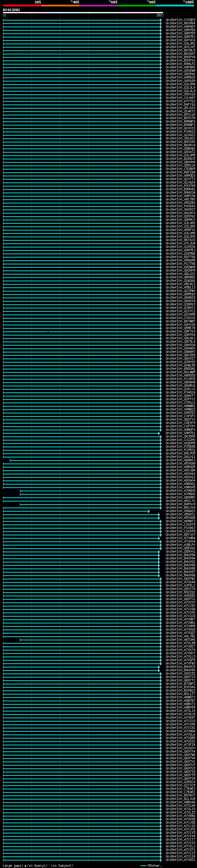Select label UniRef100_A6MWT3

(x=180, y=521)
